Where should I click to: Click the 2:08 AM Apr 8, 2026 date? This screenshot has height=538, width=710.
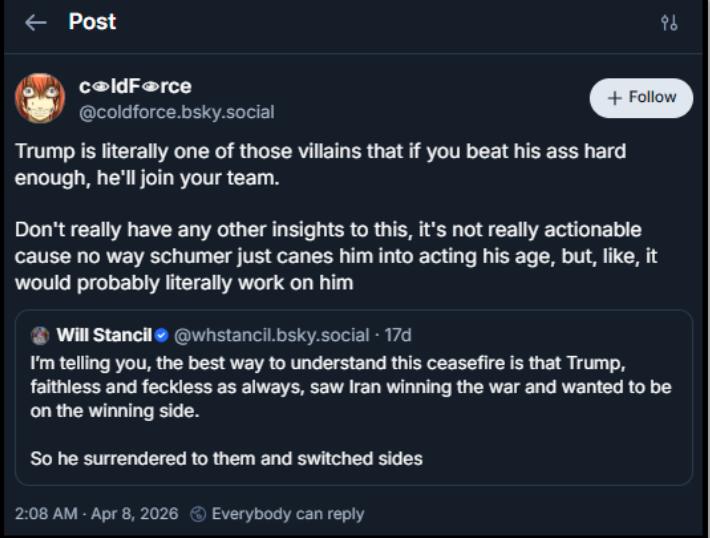[x=96, y=514]
